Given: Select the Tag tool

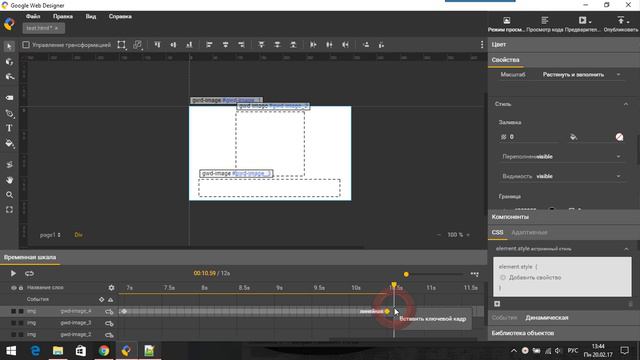Looking at the screenshot, I should pos(9,98).
